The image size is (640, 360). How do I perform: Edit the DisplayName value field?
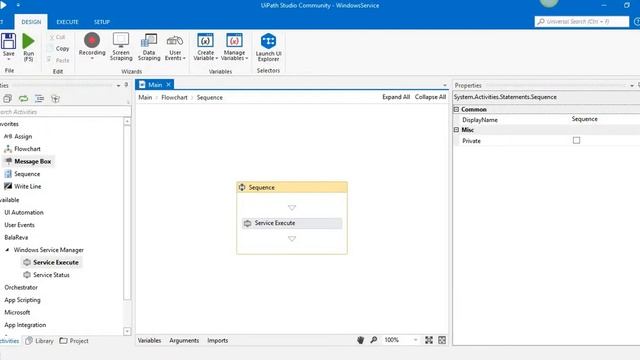pyautogui.click(x=605, y=119)
